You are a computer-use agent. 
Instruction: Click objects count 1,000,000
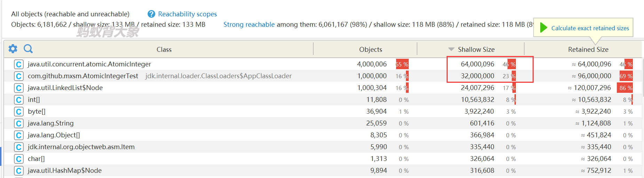click(372, 76)
